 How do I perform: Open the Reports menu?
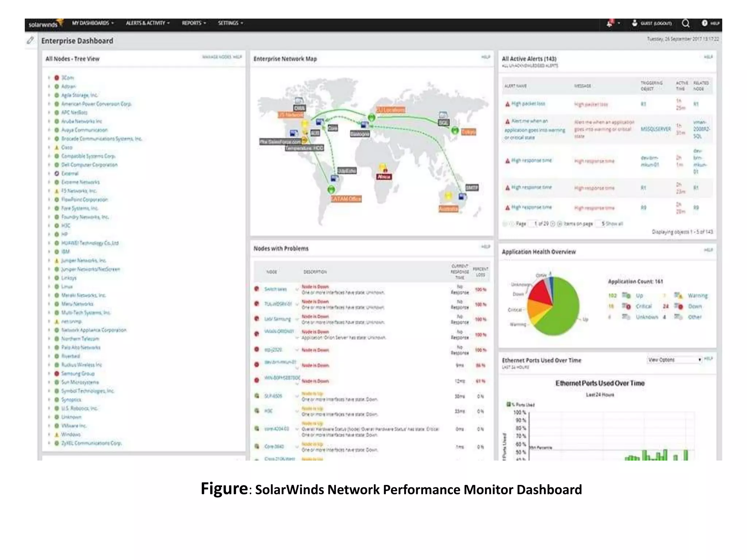click(194, 23)
